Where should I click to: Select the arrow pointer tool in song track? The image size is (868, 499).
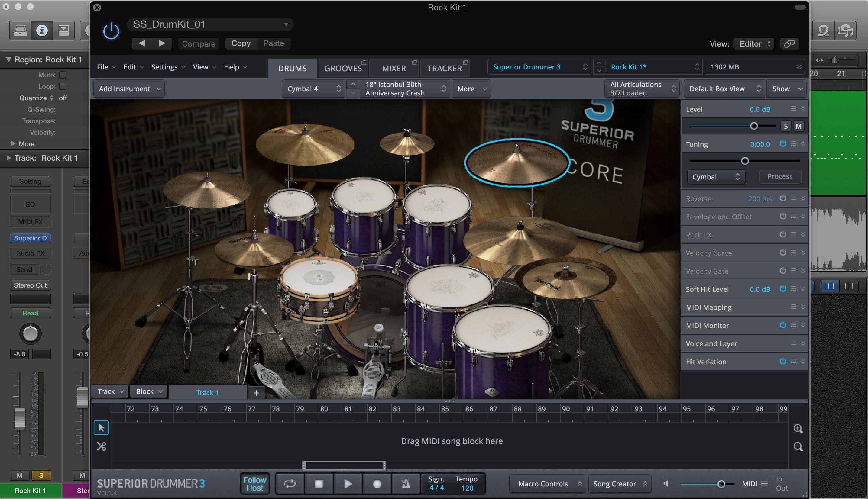(101, 427)
